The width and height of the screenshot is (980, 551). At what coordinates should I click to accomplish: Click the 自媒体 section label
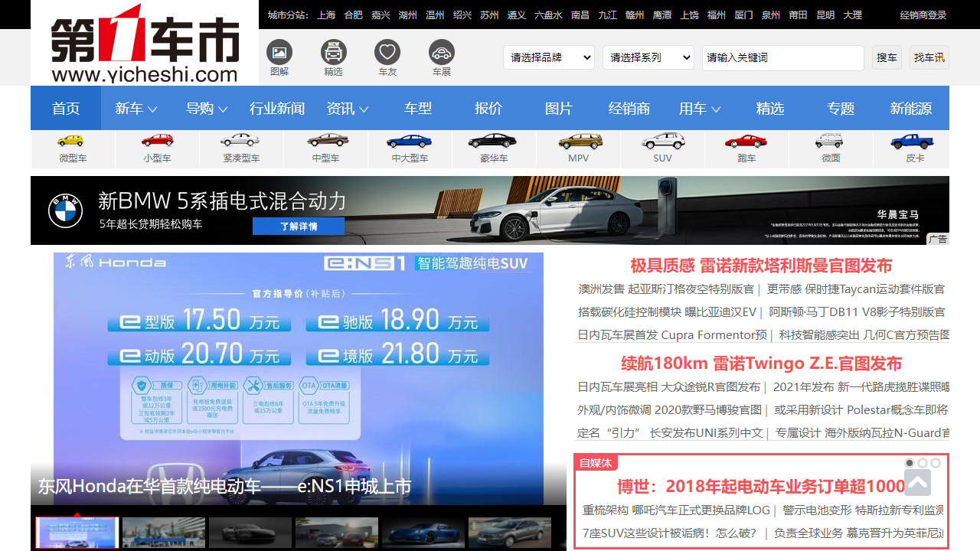pyautogui.click(x=596, y=463)
